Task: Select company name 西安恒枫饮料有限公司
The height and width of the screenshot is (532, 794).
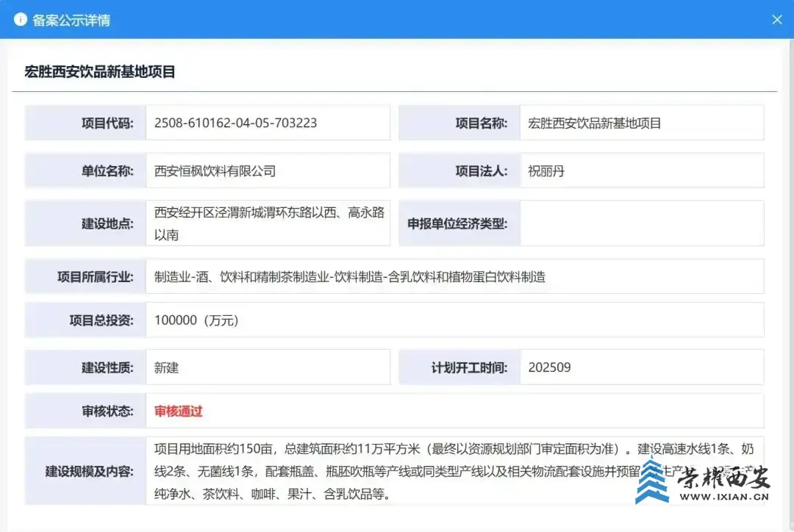Action: point(215,171)
